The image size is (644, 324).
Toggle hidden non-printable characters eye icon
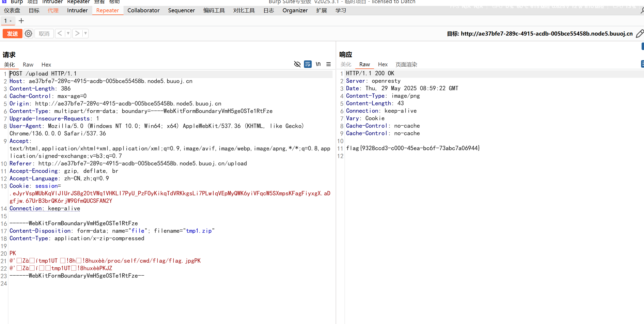297,64
